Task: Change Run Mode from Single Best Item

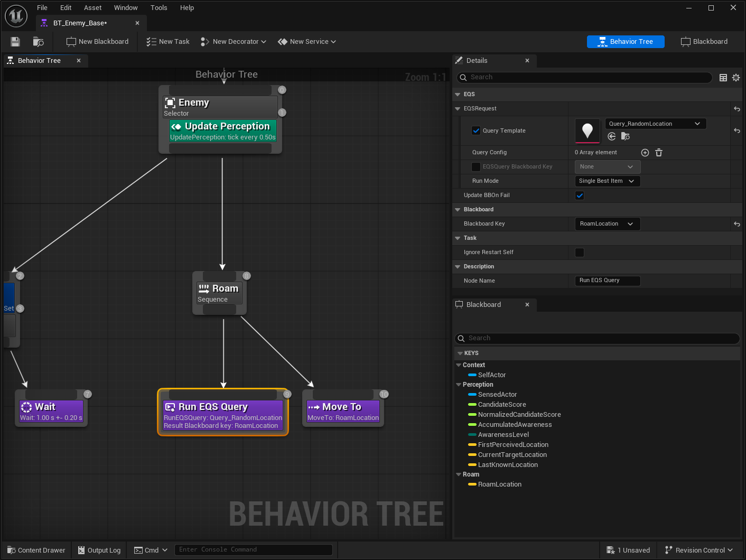Action: pos(607,181)
